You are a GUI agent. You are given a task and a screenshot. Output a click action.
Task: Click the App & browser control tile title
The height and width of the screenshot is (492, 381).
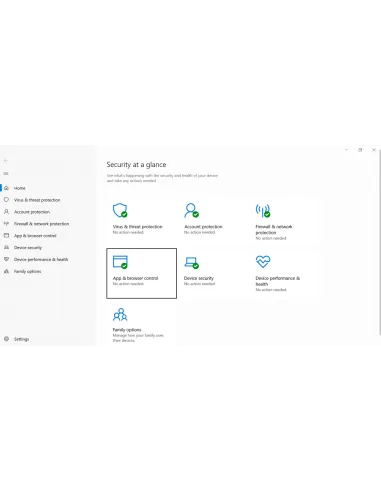coord(135,278)
